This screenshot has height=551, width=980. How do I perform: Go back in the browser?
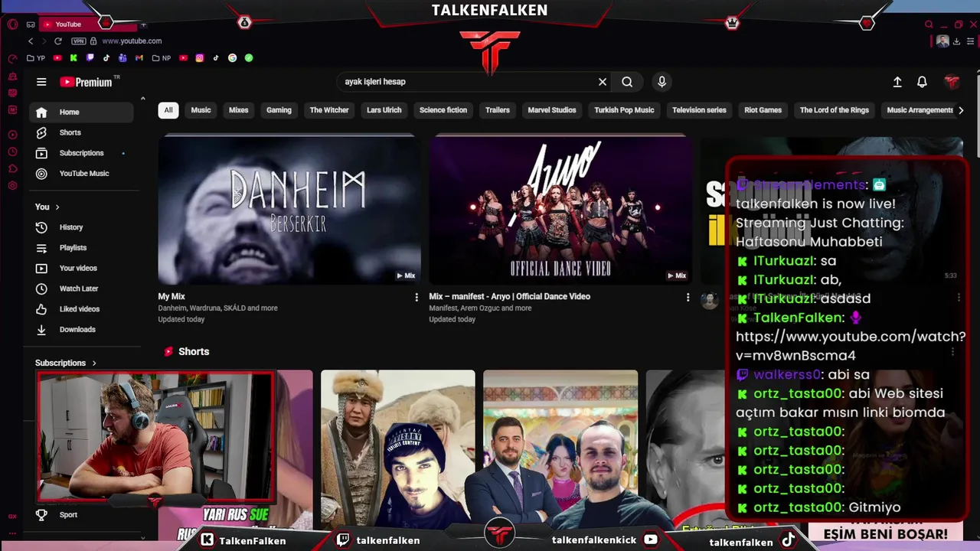(31, 41)
